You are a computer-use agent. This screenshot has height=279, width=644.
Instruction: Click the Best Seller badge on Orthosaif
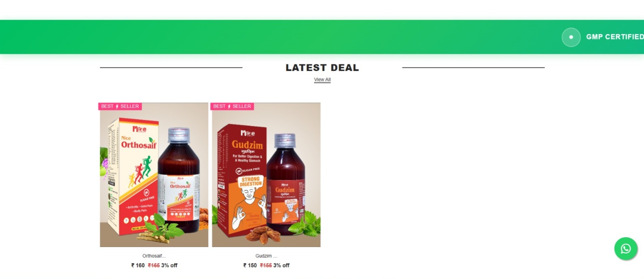[x=120, y=106]
